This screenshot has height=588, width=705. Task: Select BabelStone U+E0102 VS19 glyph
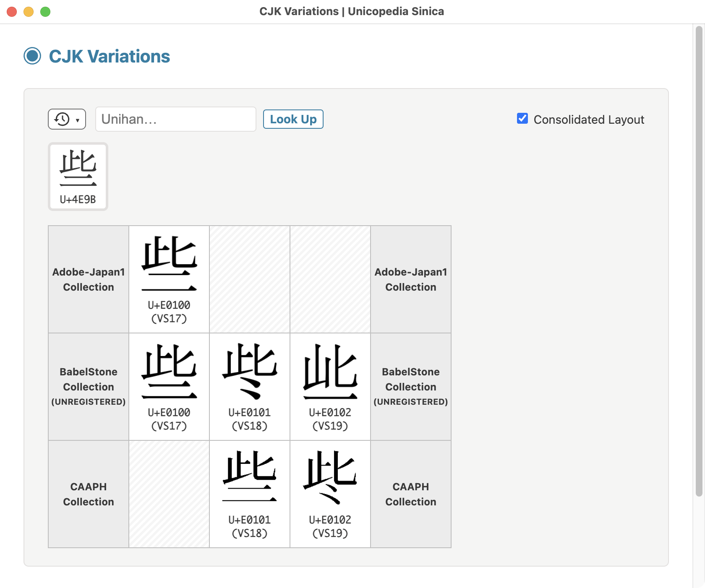tap(330, 387)
